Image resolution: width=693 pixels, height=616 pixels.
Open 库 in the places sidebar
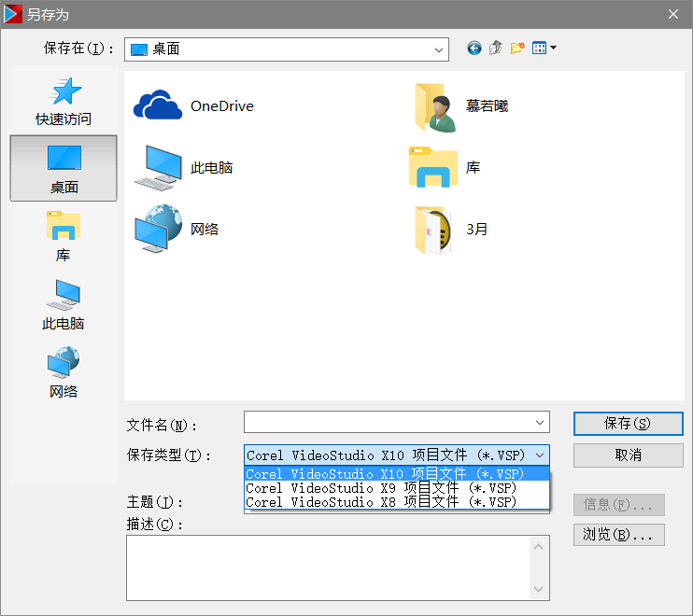[64, 236]
